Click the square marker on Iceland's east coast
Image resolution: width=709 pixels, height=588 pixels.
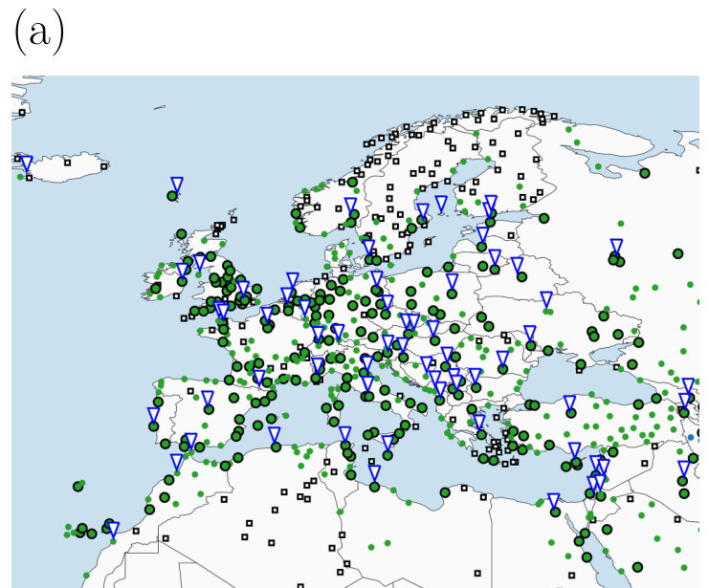coord(104,166)
